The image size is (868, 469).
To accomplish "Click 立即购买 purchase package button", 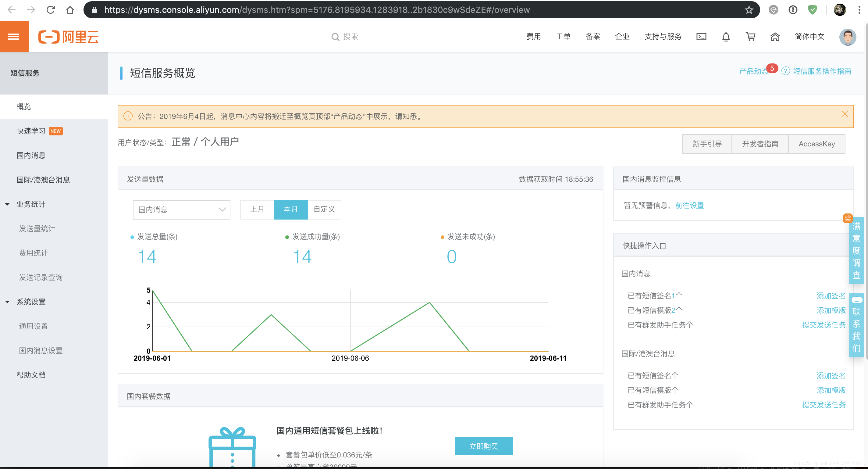I will tap(484, 445).
